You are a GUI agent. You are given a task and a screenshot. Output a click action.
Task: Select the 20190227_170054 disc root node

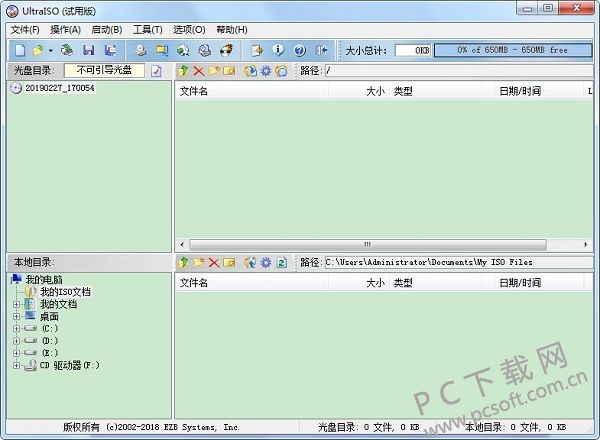(59, 88)
